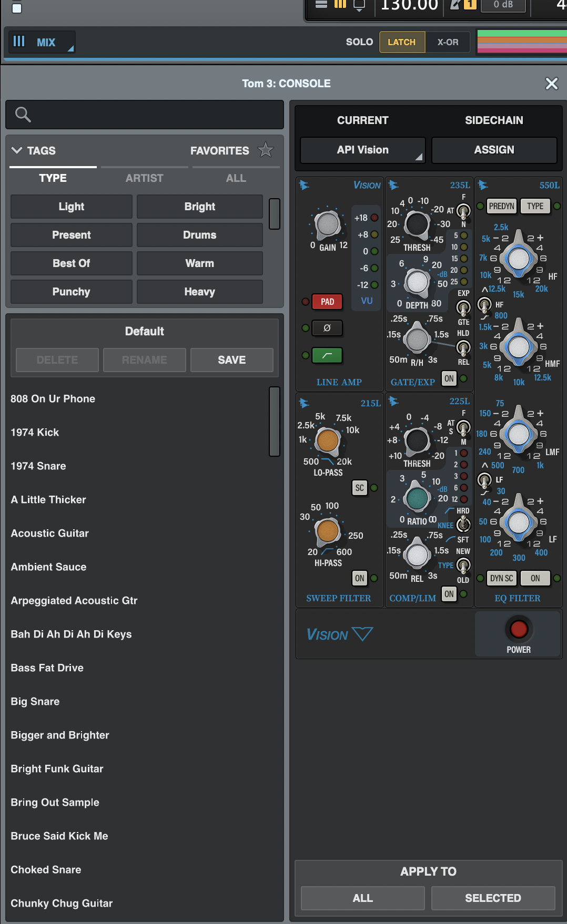Click the Vision logo with triangle

tap(340, 634)
